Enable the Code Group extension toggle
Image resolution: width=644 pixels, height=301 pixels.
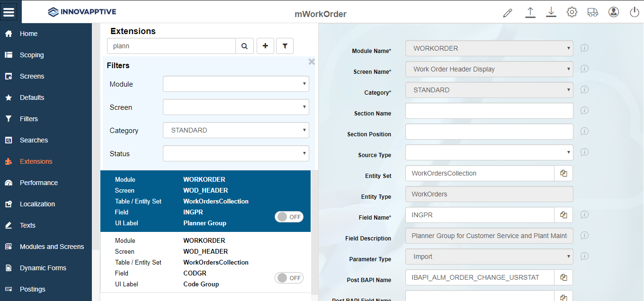coord(289,278)
